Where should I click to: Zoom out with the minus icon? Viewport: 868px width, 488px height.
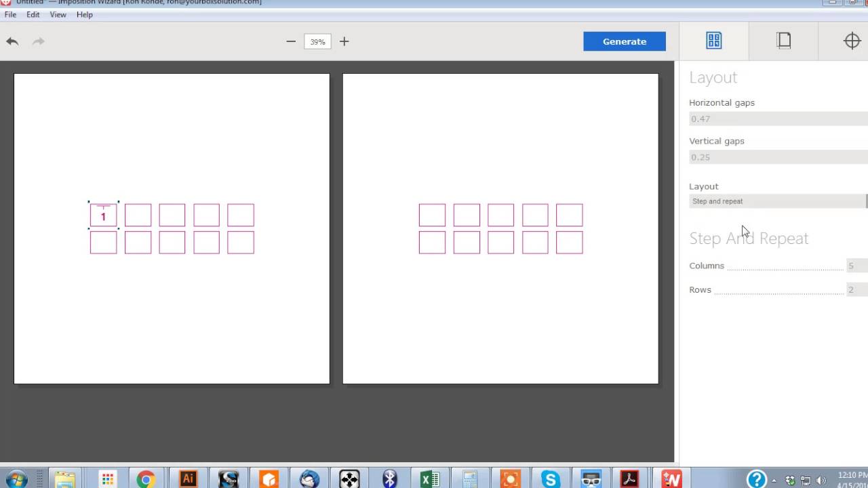tap(291, 41)
